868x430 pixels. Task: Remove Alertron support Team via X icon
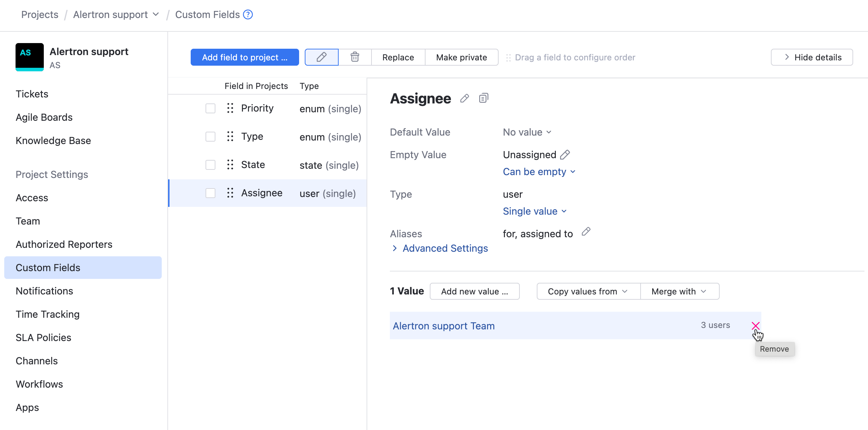tap(756, 326)
